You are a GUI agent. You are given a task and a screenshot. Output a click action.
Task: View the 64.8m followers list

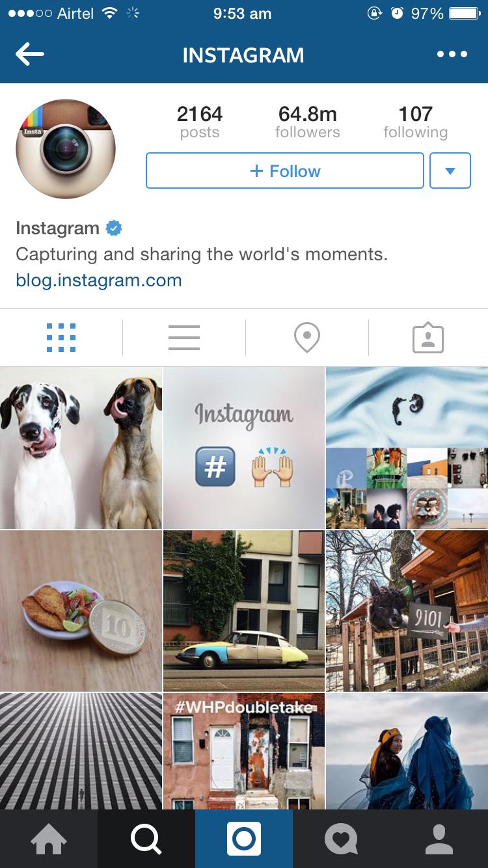308,122
